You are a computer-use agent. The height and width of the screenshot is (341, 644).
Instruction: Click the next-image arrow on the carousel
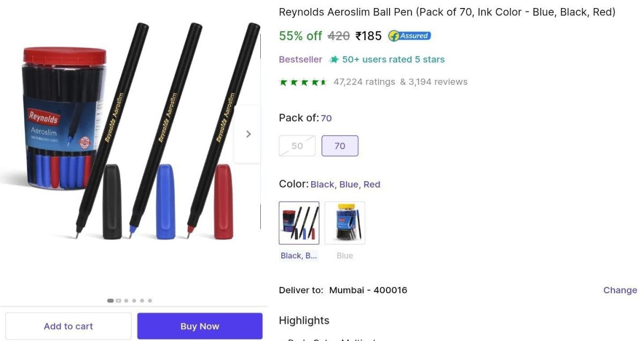(247, 134)
